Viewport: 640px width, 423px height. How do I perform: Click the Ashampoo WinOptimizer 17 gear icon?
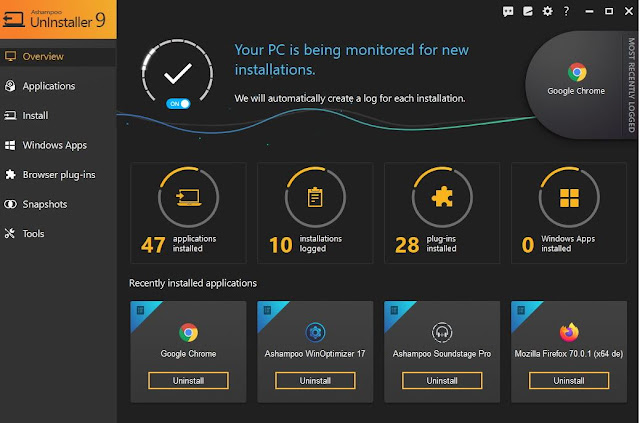(x=315, y=332)
